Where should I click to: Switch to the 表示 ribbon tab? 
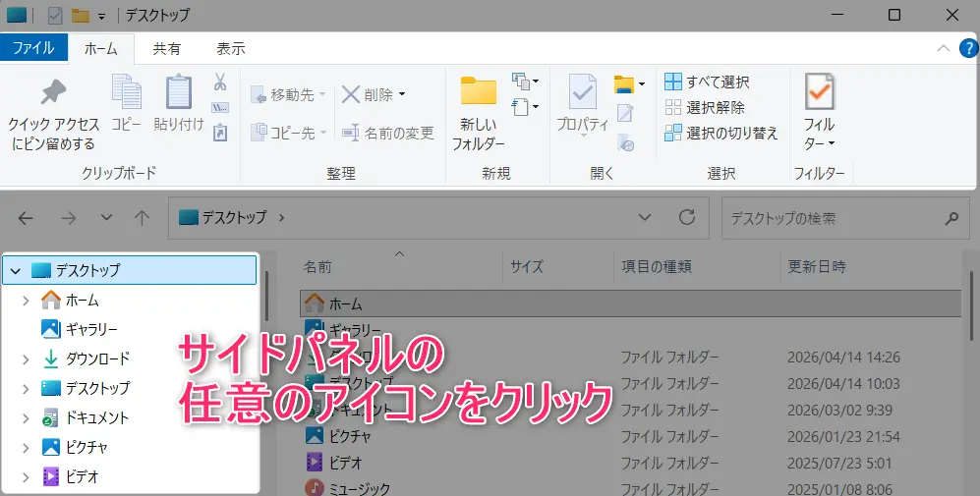click(x=231, y=48)
